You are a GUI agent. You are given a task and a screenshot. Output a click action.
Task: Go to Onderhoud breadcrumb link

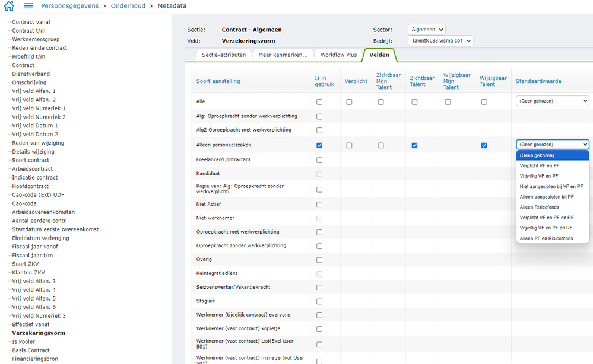pos(129,6)
